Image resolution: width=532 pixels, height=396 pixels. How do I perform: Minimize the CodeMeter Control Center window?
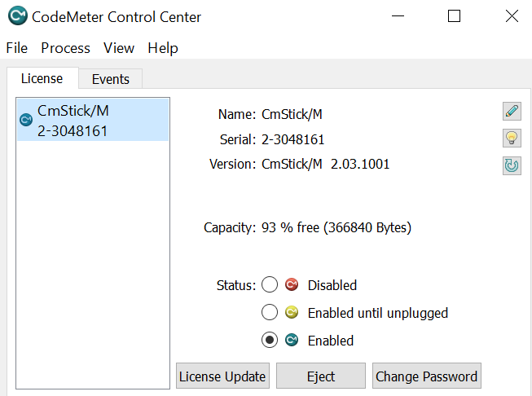pos(398,16)
